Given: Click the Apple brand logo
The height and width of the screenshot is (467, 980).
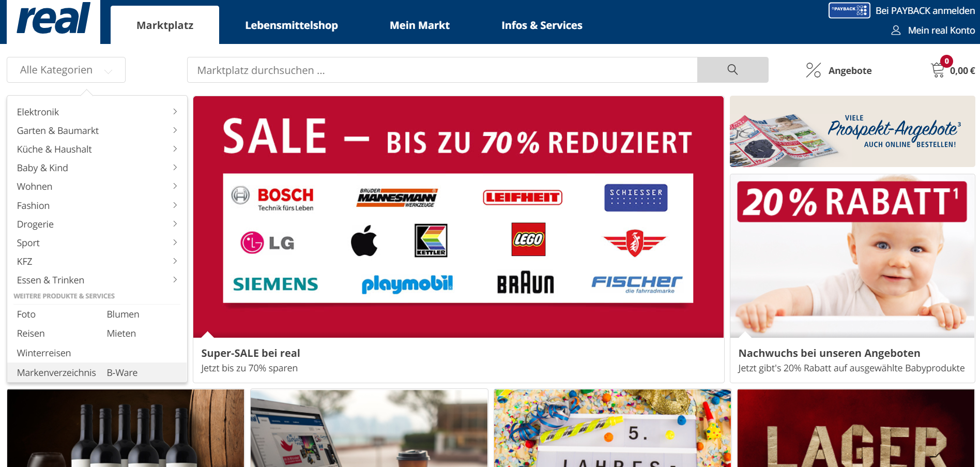Looking at the screenshot, I should point(364,240).
